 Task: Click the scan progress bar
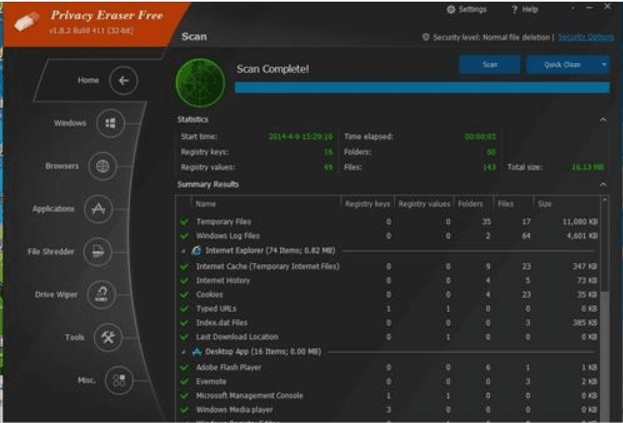point(421,88)
